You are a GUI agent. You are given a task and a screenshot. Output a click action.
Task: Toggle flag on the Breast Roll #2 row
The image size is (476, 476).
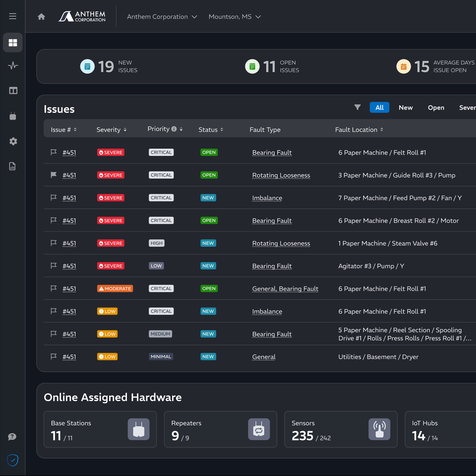(54, 220)
